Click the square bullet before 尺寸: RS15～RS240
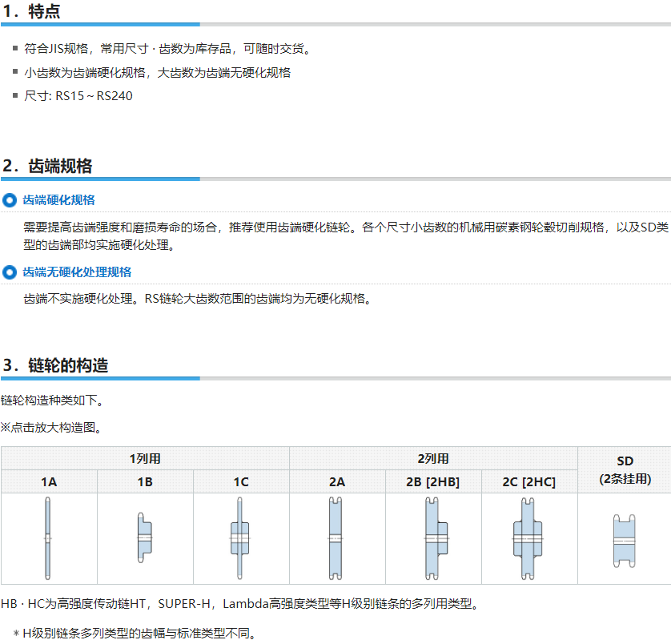This screenshot has height=644, width=671. pyautogui.click(x=15, y=95)
